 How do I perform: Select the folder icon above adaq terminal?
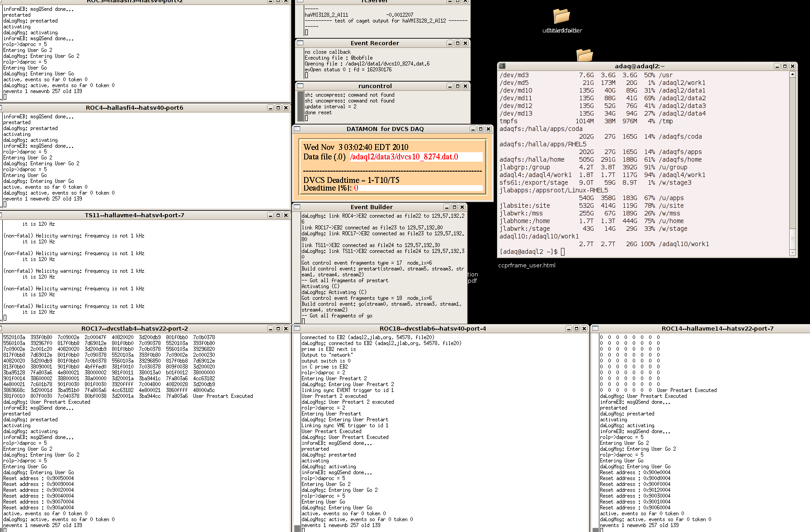(584, 55)
